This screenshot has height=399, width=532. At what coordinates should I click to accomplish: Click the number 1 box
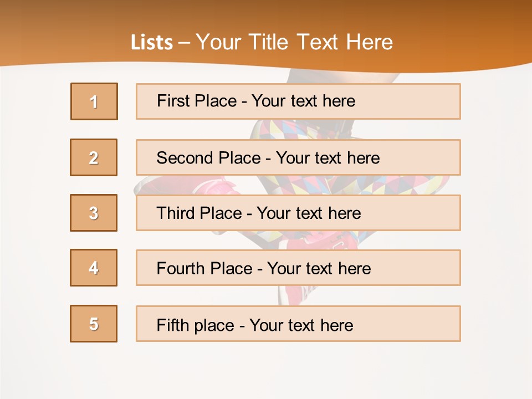click(x=94, y=101)
